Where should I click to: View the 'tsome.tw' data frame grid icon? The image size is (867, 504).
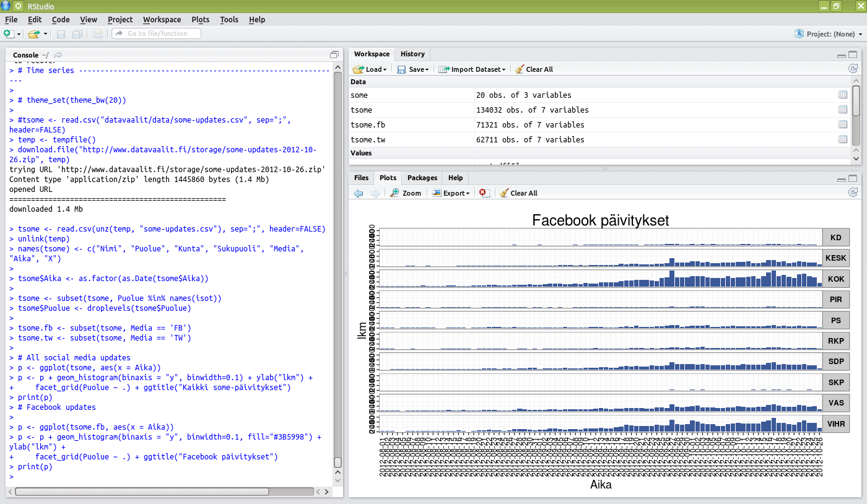tap(842, 139)
